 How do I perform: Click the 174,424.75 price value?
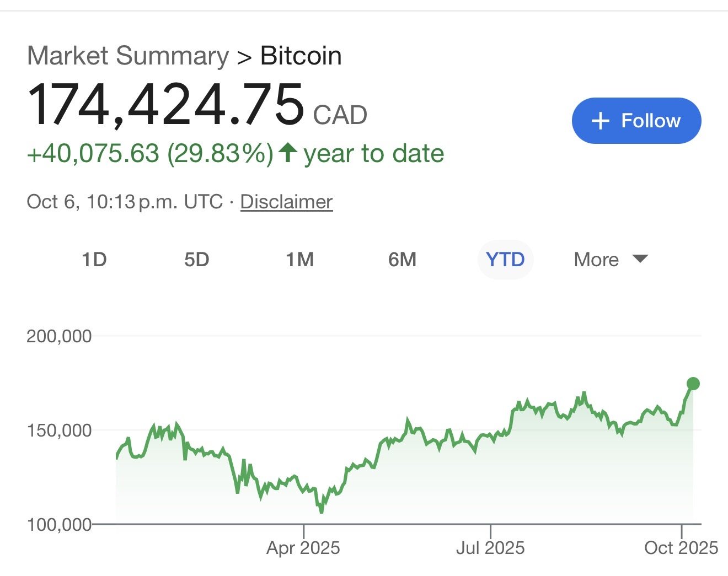(165, 104)
